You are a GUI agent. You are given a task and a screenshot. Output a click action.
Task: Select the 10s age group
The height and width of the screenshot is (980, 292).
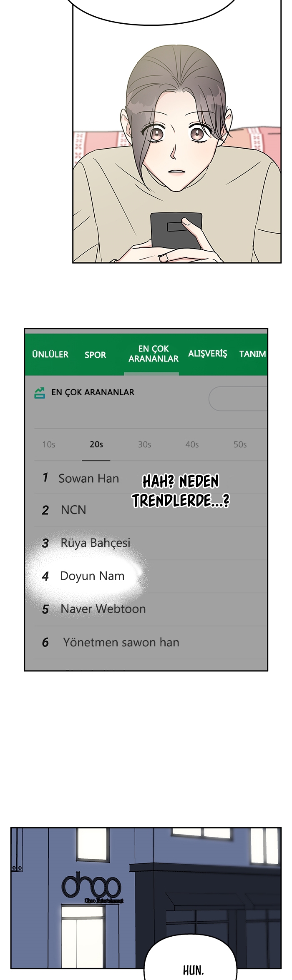point(49,444)
